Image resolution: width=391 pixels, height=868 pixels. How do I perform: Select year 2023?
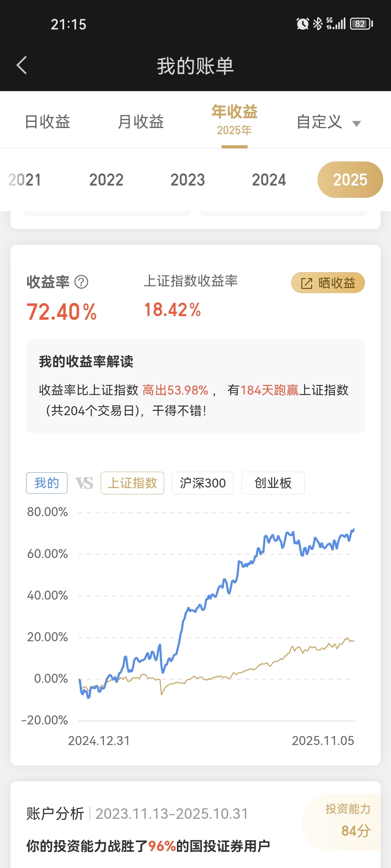coord(188,180)
